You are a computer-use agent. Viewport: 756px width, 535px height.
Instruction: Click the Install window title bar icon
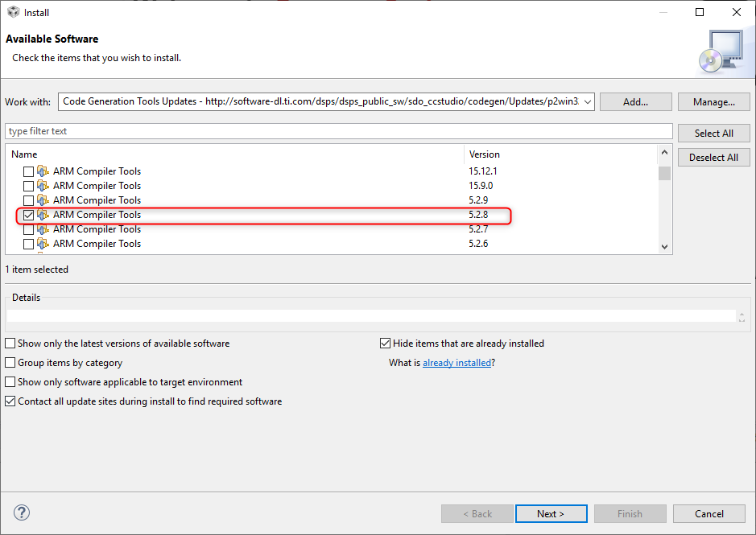point(12,12)
